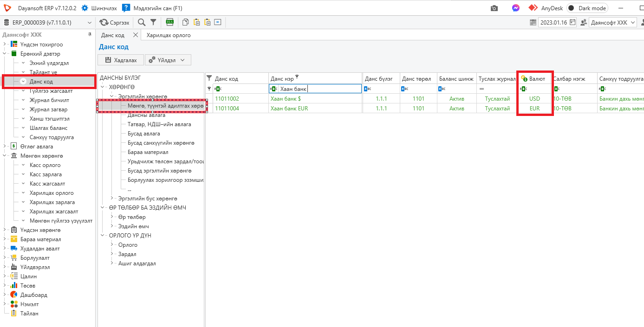Launch AnyDesk from the title bar

pyautogui.click(x=545, y=8)
